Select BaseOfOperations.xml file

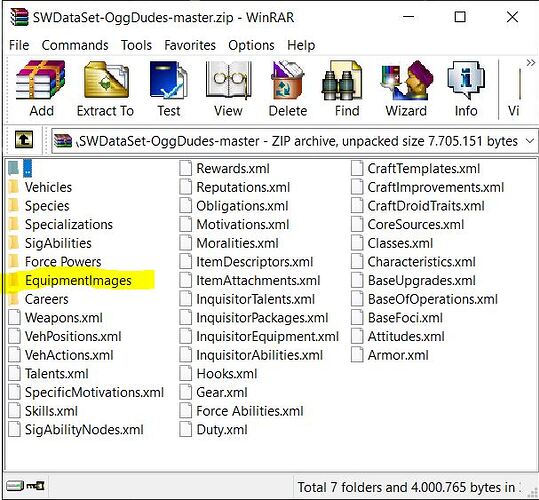pyautogui.click(x=425, y=299)
